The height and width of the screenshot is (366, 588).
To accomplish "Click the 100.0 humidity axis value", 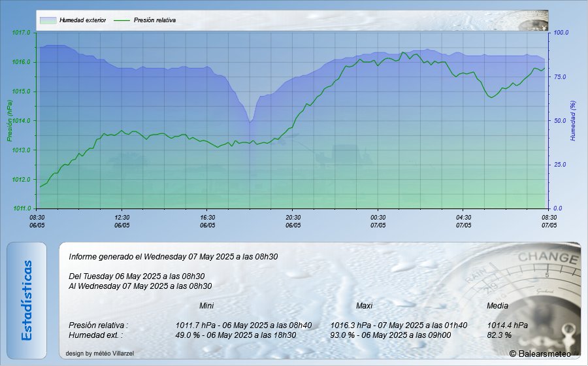I will [x=561, y=33].
